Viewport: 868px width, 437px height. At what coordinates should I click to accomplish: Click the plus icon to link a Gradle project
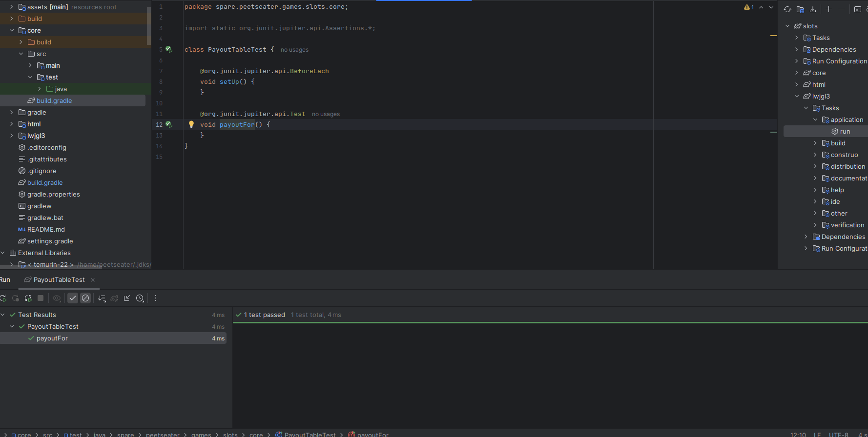pyautogui.click(x=828, y=9)
